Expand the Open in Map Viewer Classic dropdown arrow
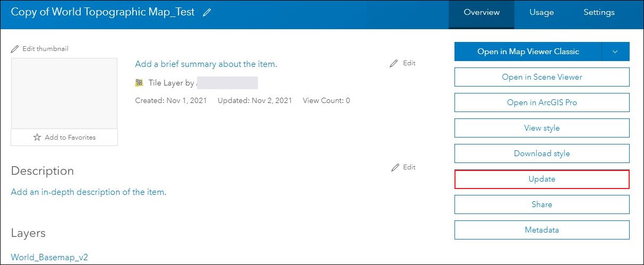Image resolution: width=644 pixels, height=265 pixels. tap(615, 52)
